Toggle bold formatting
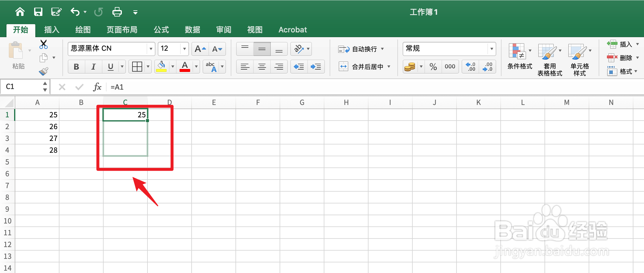The image size is (644, 273). [77, 67]
